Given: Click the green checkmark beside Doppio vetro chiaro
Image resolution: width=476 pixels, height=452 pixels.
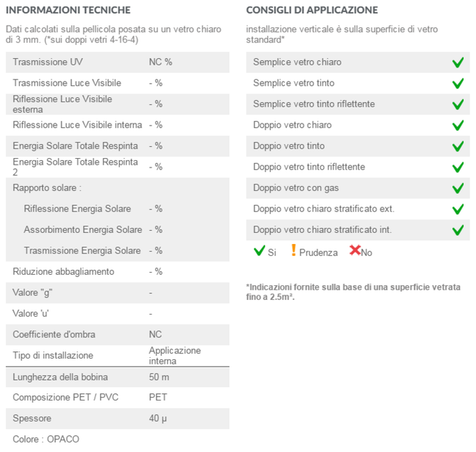Looking at the screenshot, I should click(x=458, y=125).
